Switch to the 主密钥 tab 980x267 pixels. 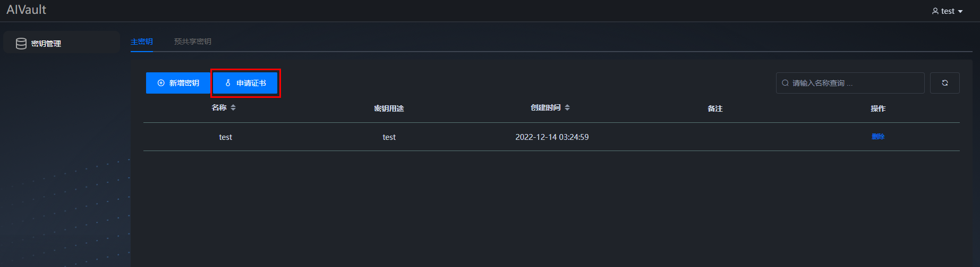[142, 41]
